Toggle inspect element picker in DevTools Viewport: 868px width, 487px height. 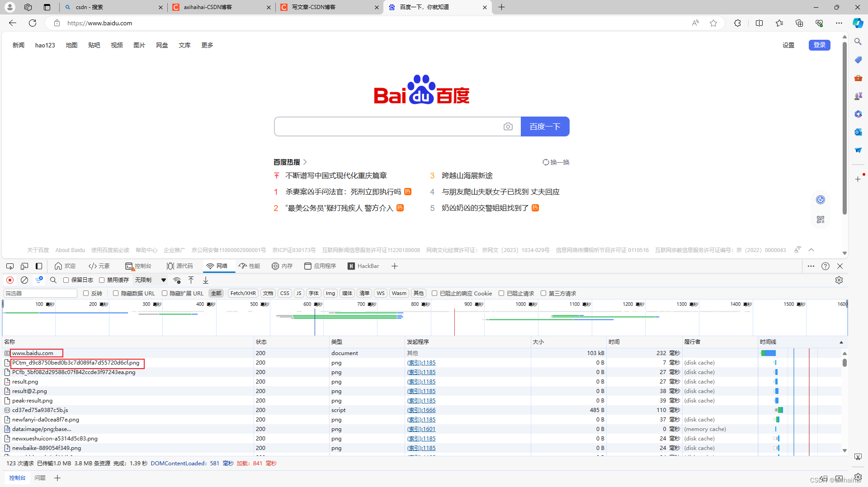pos(10,266)
